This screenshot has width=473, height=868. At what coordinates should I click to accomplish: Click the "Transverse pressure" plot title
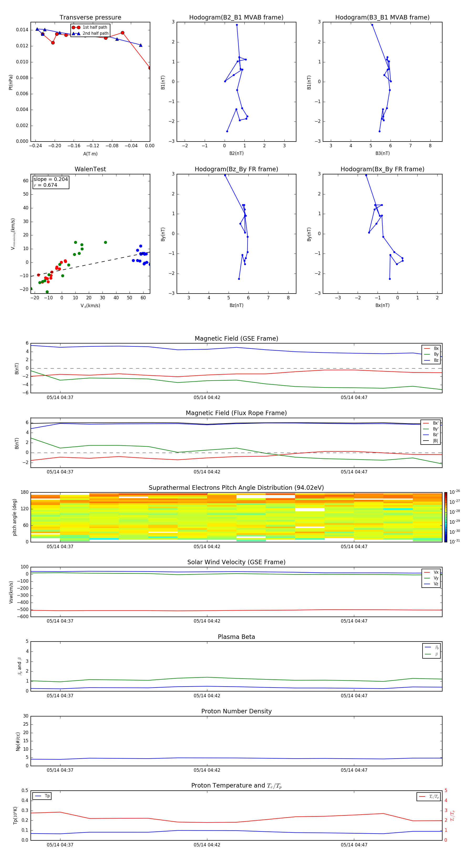click(x=90, y=18)
